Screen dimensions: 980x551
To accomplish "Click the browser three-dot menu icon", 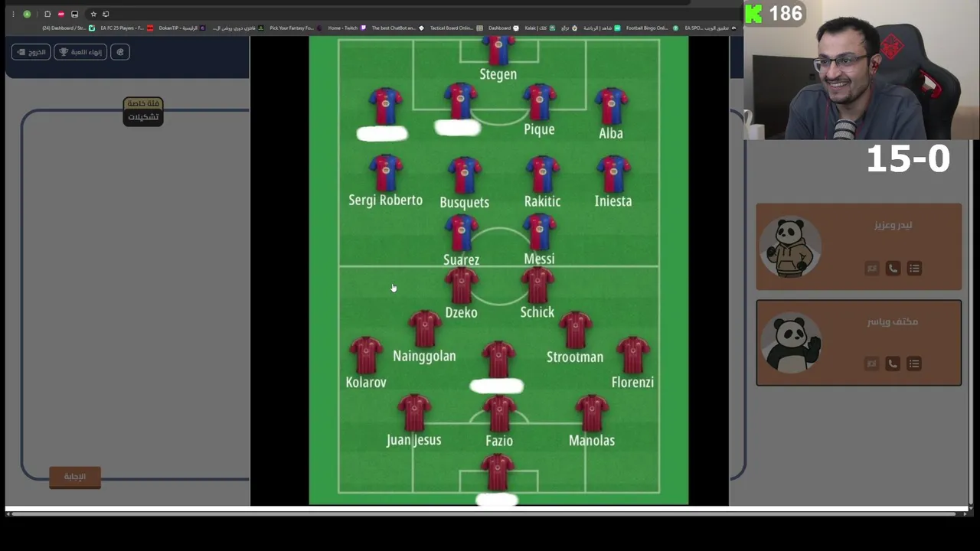I will tap(12, 14).
